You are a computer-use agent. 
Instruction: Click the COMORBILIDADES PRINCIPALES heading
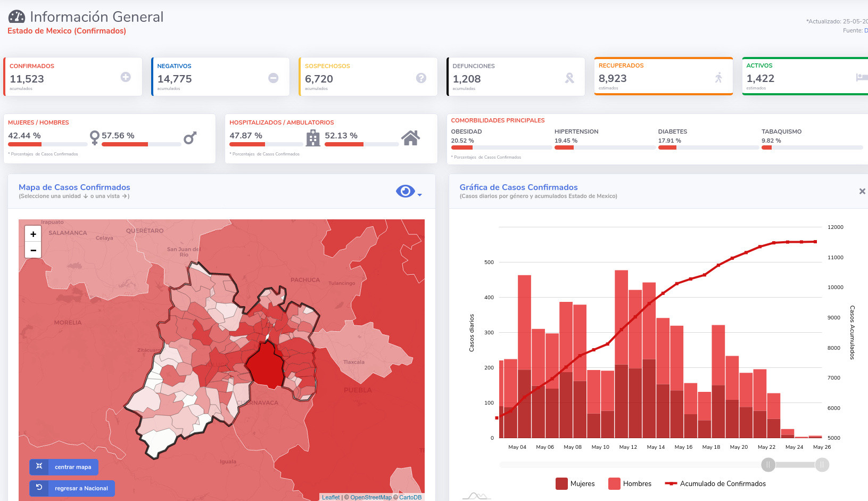[x=498, y=120]
